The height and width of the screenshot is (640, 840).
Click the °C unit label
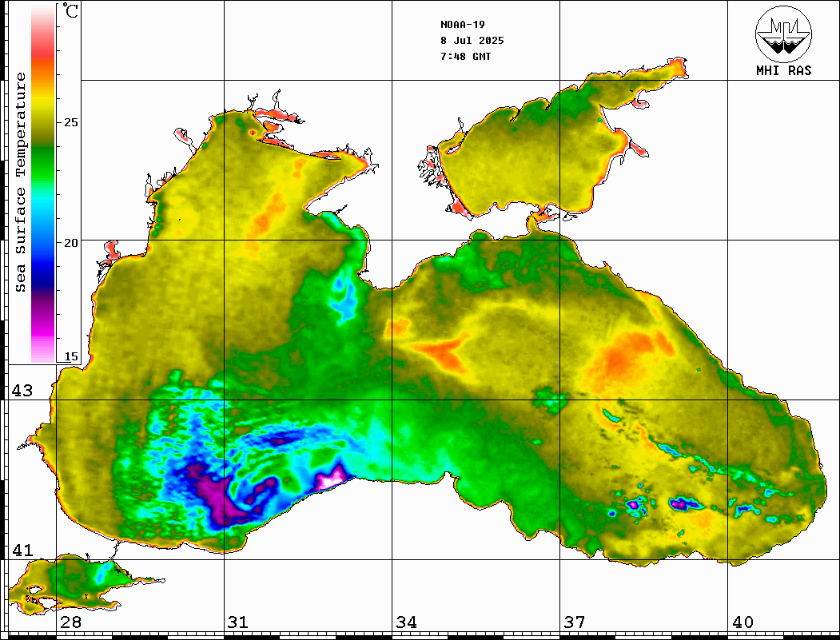click(70, 10)
